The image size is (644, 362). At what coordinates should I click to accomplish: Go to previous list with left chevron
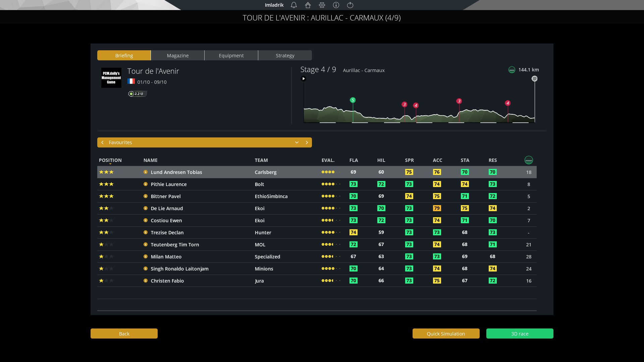[x=102, y=142]
